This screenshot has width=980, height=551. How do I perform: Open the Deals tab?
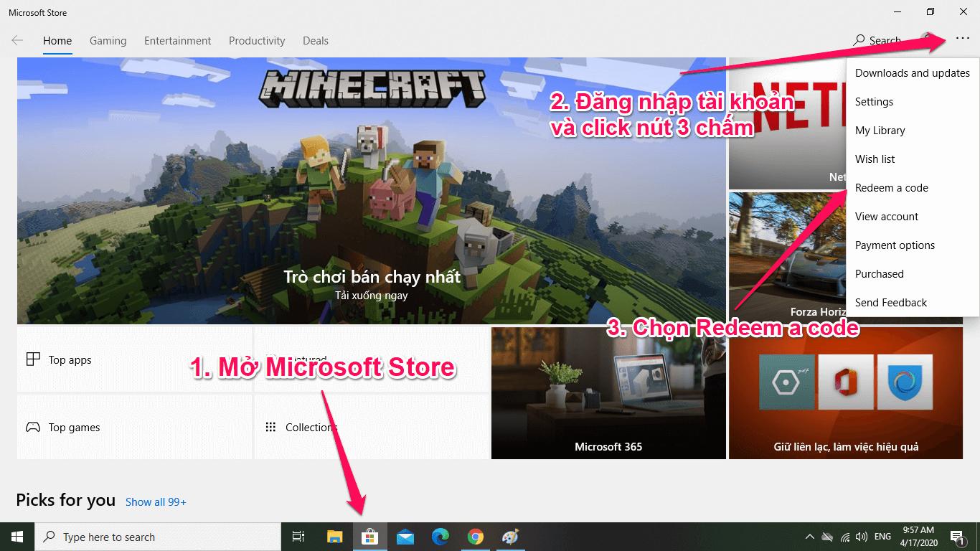click(316, 41)
